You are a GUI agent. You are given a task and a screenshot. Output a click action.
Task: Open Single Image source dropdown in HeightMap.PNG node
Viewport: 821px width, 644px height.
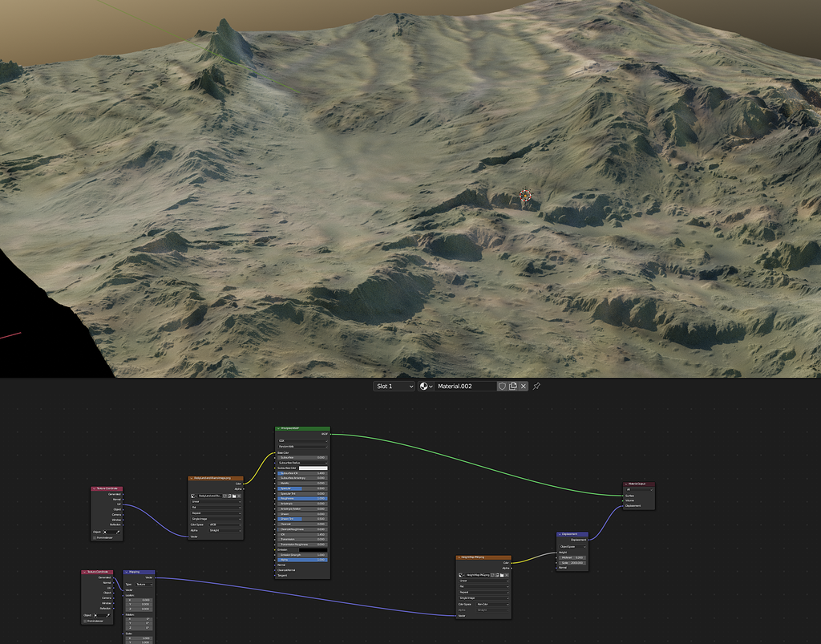pyautogui.click(x=483, y=598)
